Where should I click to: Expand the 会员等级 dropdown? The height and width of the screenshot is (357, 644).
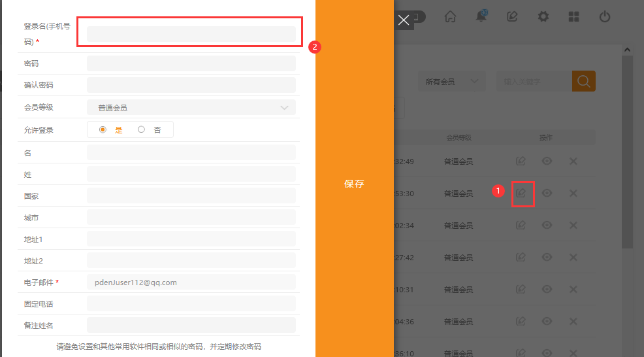click(191, 108)
